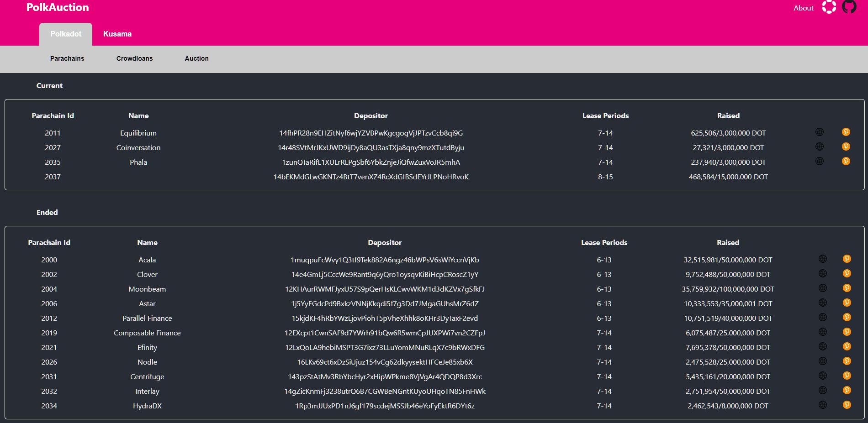
Task: Open the Efinity website globe icon
Action: click(823, 346)
